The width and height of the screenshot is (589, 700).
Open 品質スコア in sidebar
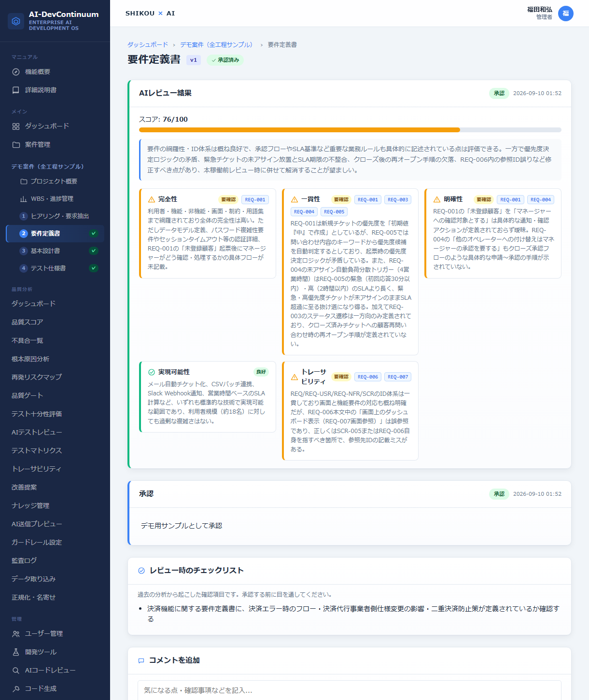[x=28, y=322]
